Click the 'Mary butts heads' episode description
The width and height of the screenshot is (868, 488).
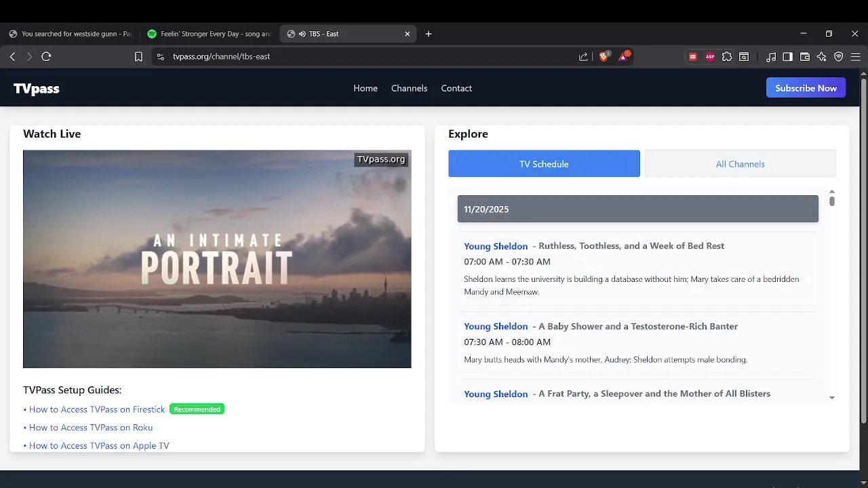(x=606, y=360)
